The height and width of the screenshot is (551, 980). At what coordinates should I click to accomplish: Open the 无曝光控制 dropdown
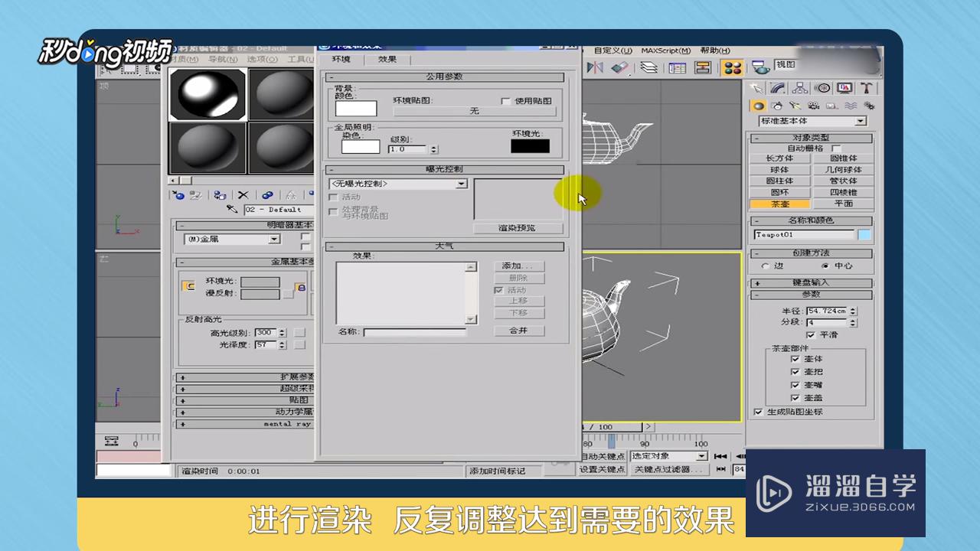pos(398,184)
